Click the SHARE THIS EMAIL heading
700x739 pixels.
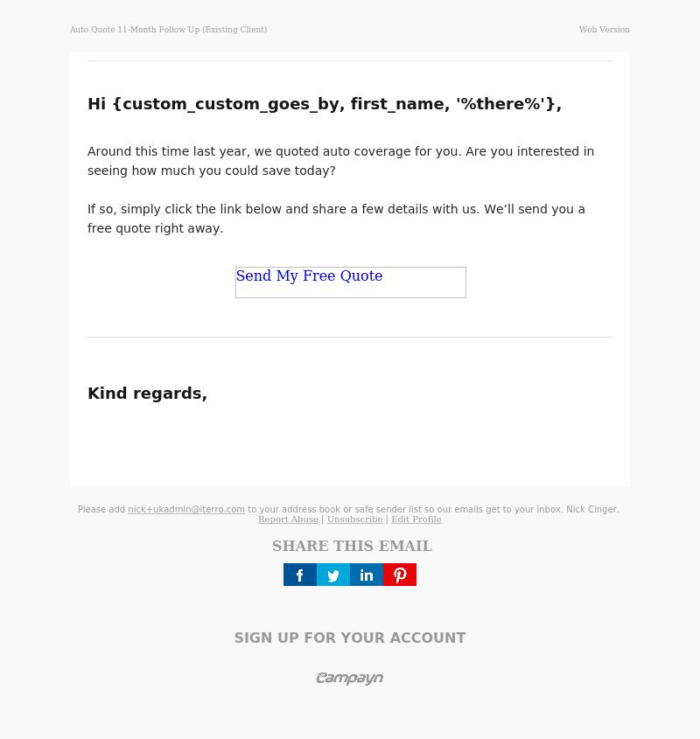[352, 546]
